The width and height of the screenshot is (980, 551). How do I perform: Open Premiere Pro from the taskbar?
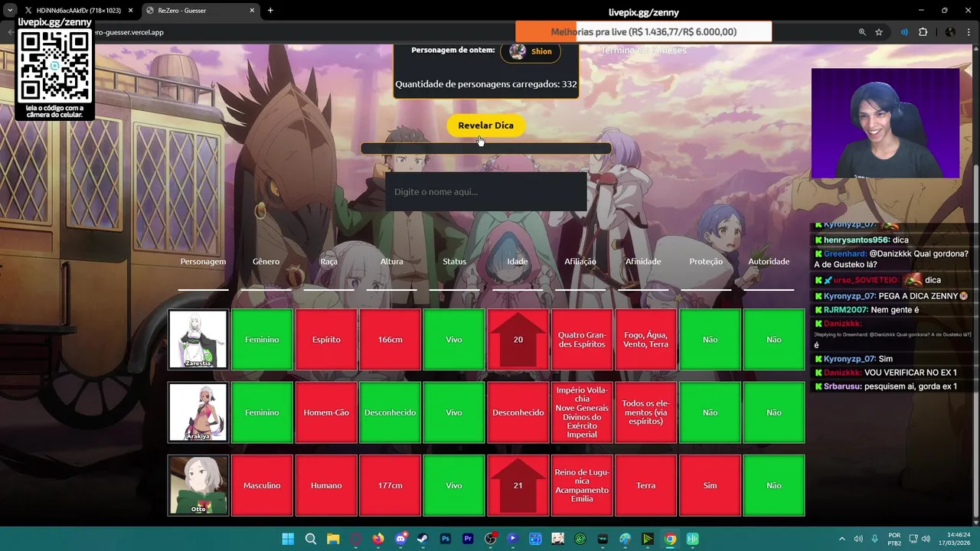click(x=468, y=539)
